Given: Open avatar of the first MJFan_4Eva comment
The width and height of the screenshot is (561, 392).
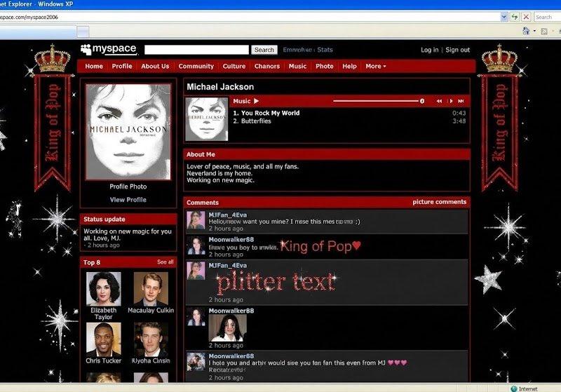Looking at the screenshot, I should [x=196, y=220].
